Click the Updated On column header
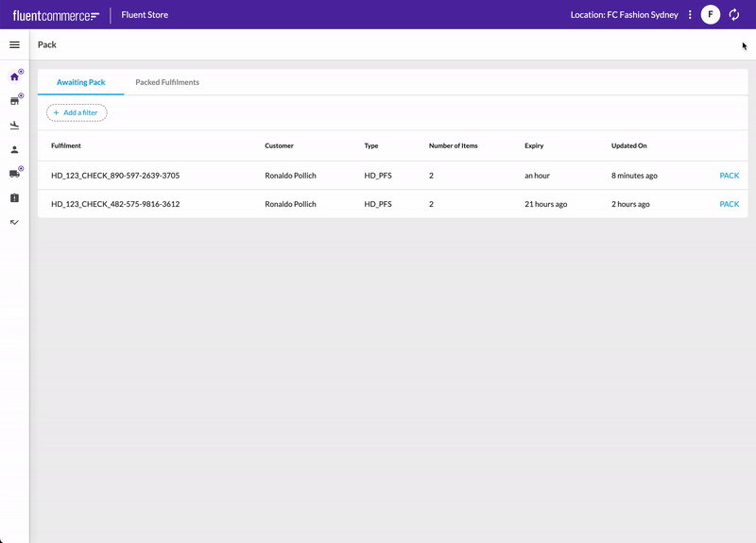This screenshot has height=543, width=756. click(629, 145)
